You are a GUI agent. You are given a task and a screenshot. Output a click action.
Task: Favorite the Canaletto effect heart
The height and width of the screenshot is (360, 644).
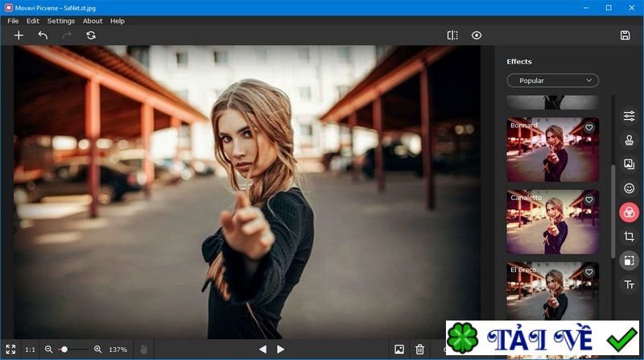tap(589, 200)
